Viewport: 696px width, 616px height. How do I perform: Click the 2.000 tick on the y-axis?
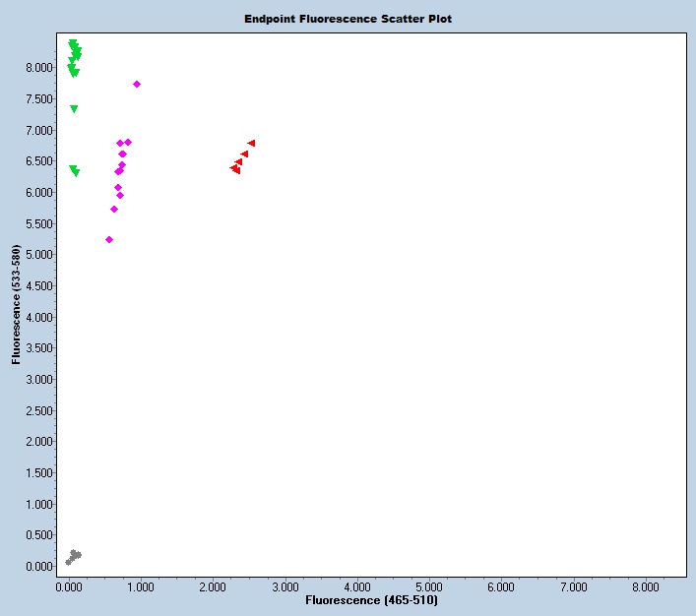39,442
